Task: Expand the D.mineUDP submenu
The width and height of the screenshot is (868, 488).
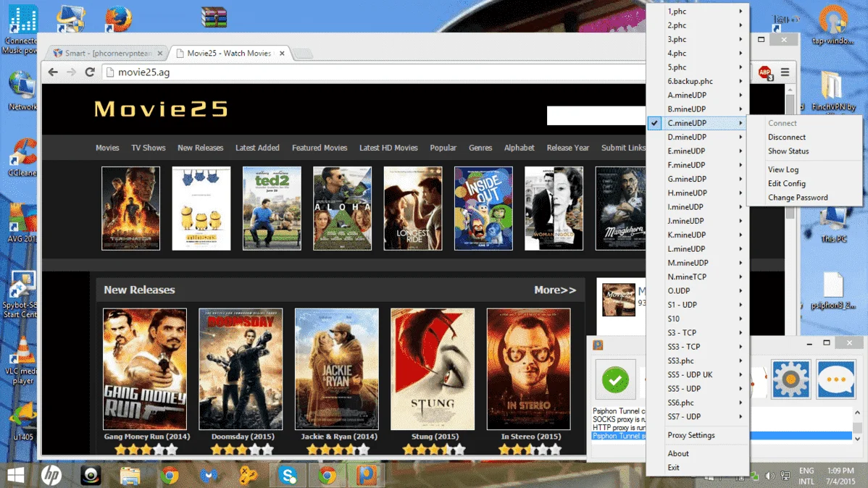Action: point(698,137)
